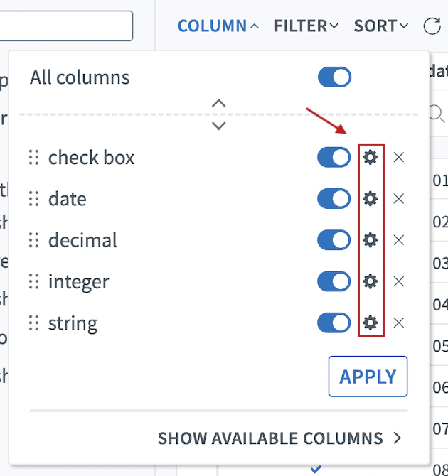Image resolution: width=448 pixels, height=476 pixels.
Task: Remove the string column with X
Action: click(399, 323)
